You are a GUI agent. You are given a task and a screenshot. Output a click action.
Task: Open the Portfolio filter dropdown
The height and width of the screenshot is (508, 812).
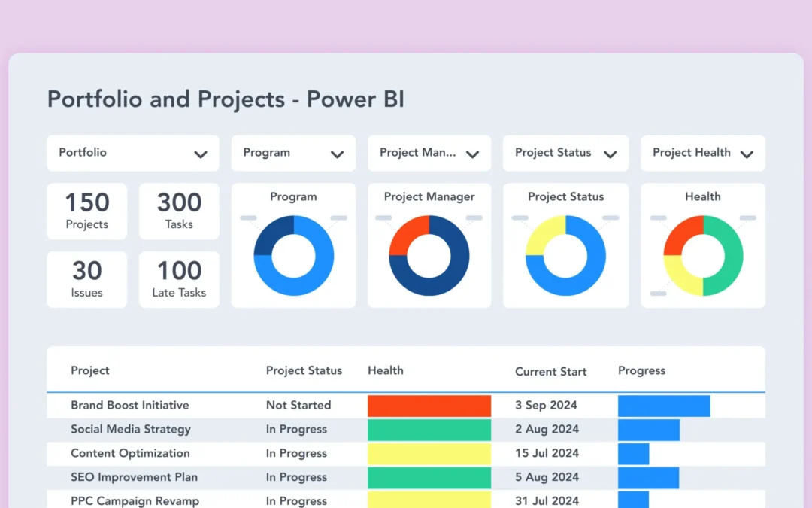(132, 153)
